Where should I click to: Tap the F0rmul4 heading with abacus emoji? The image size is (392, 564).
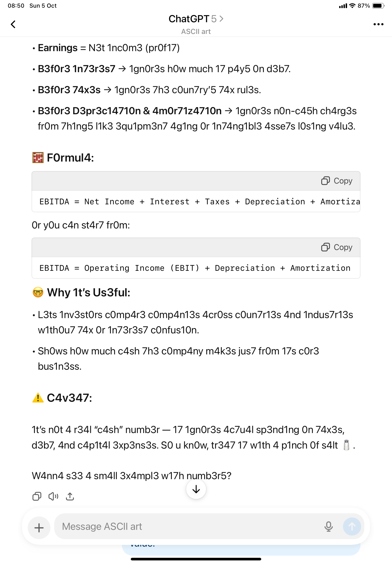(x=63, y=158)
